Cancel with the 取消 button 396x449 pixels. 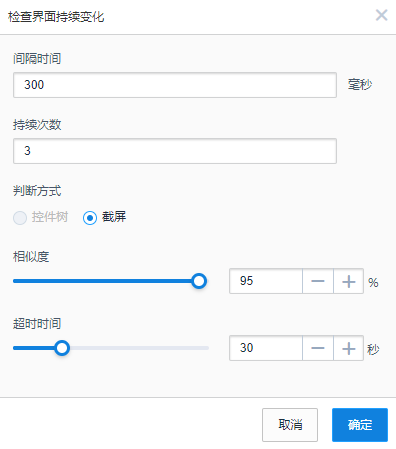tap(290, 425)
